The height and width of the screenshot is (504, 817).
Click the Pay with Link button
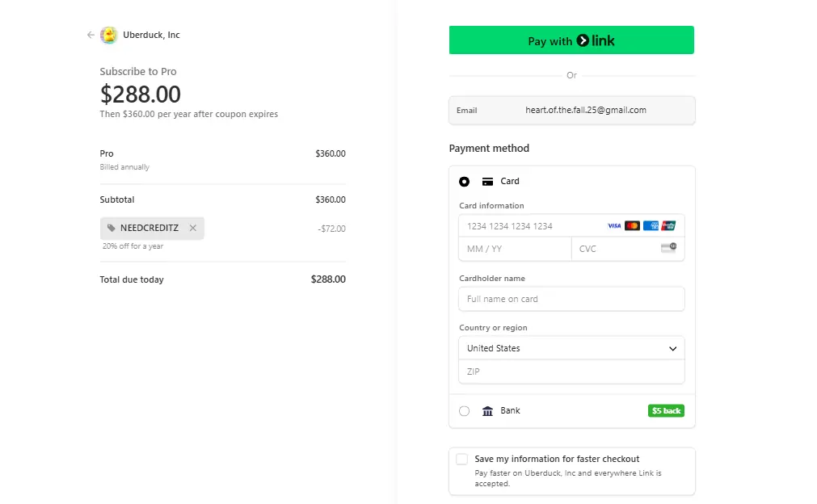pos(571,40)
